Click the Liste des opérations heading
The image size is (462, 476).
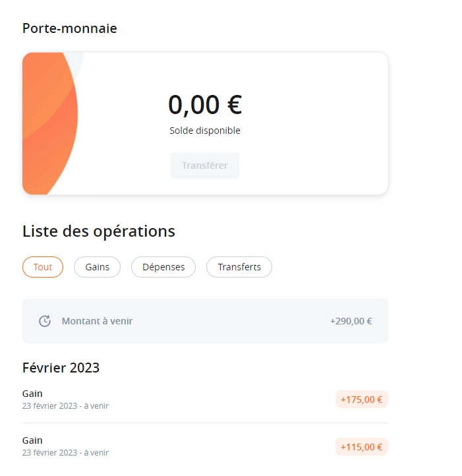click(x=99, y=231)
